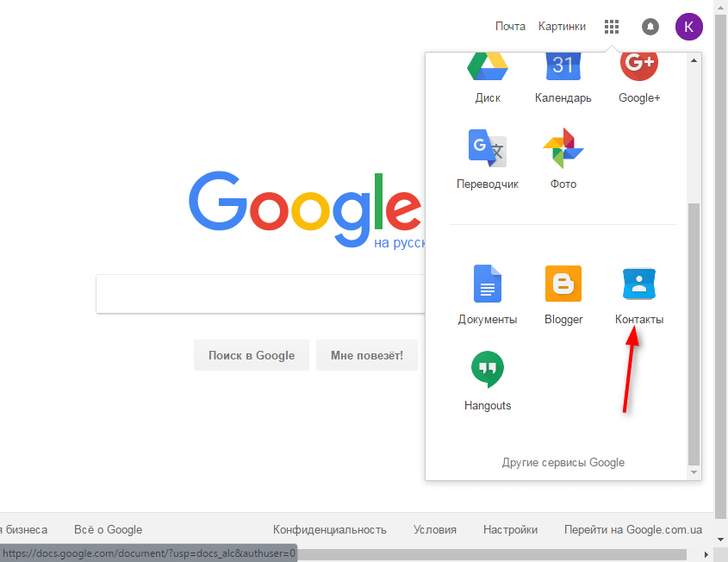Viewport: 728px width, 562px height.
Task: Open Другие сервисы Google link
Action: point(563,462)
